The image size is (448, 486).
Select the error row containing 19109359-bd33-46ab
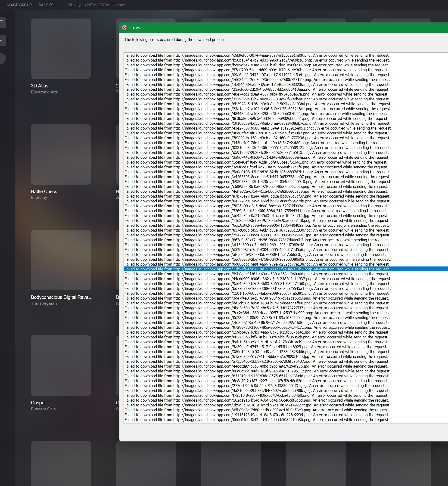pos(286,123)
